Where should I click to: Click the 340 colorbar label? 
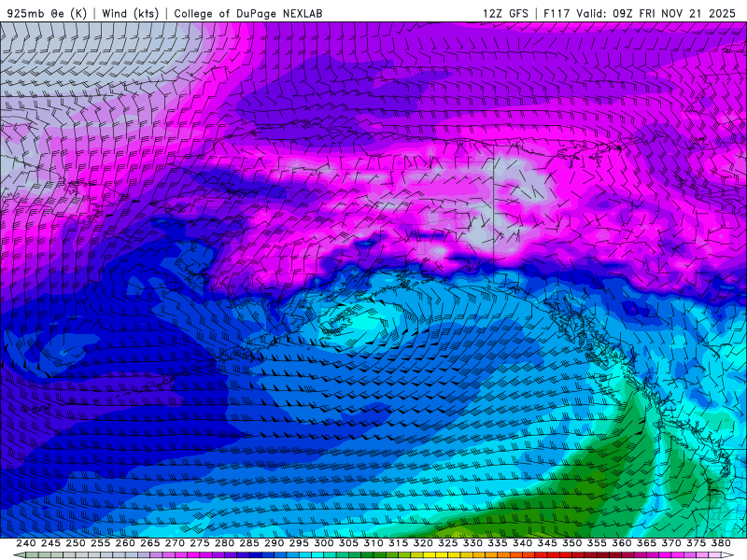(523, 543)
